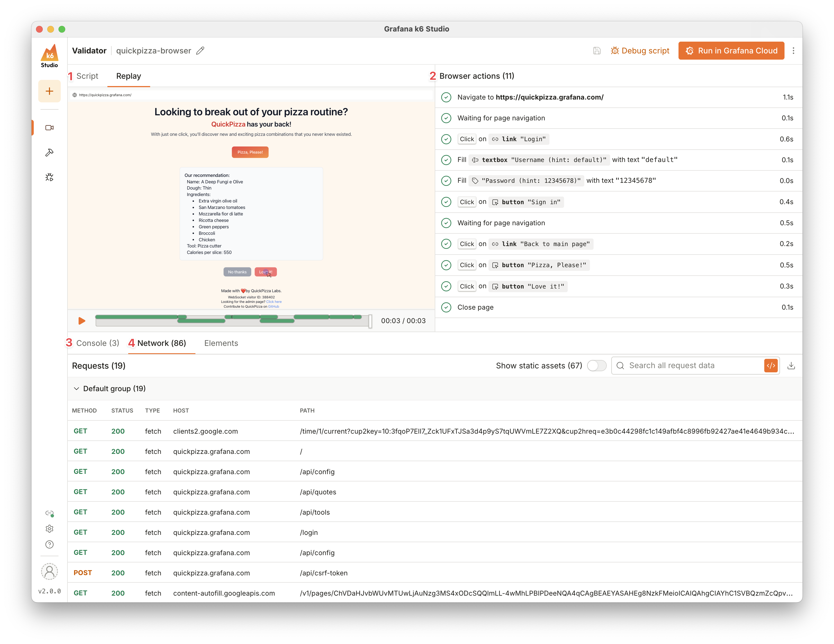Screen dimensions: 834x644
Task: Select the Network (86) tab
Action: pos(161,343)
